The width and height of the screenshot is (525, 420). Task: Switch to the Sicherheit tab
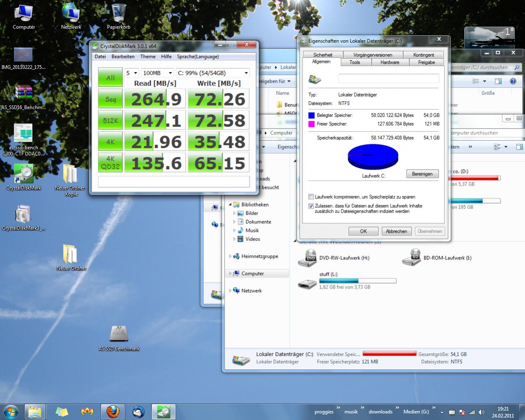(x=323, y=55)
